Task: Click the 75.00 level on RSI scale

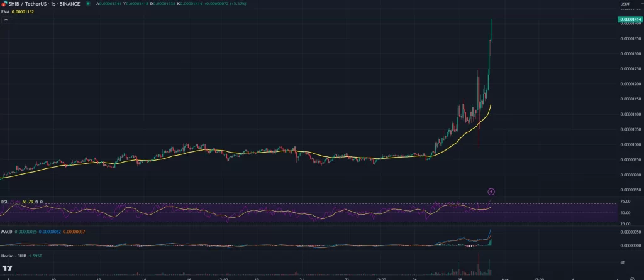Action: click(626, 202)
